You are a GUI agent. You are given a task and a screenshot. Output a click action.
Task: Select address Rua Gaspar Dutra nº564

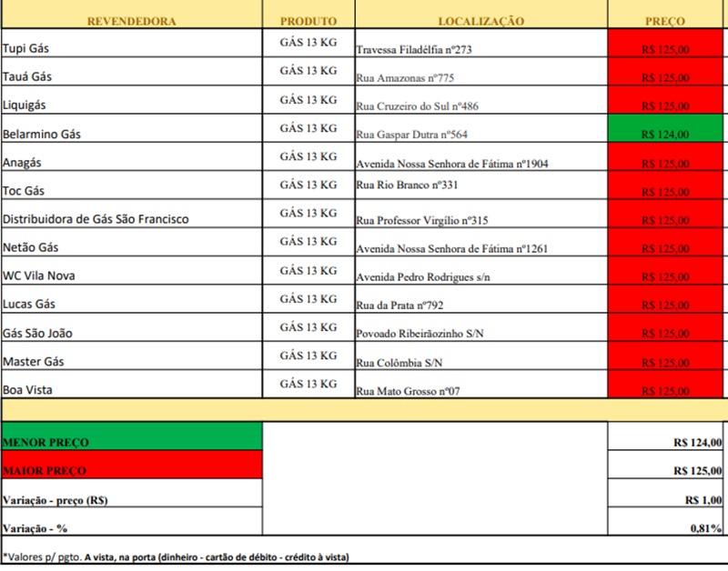coord(411,135)
